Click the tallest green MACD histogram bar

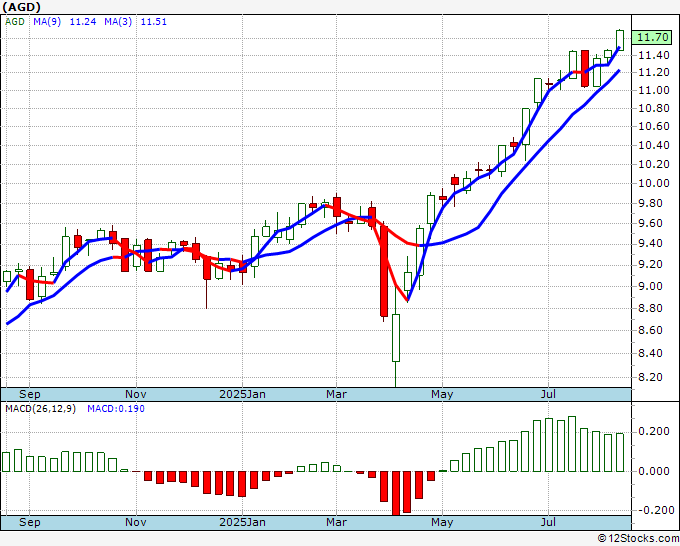coord(572,444)
